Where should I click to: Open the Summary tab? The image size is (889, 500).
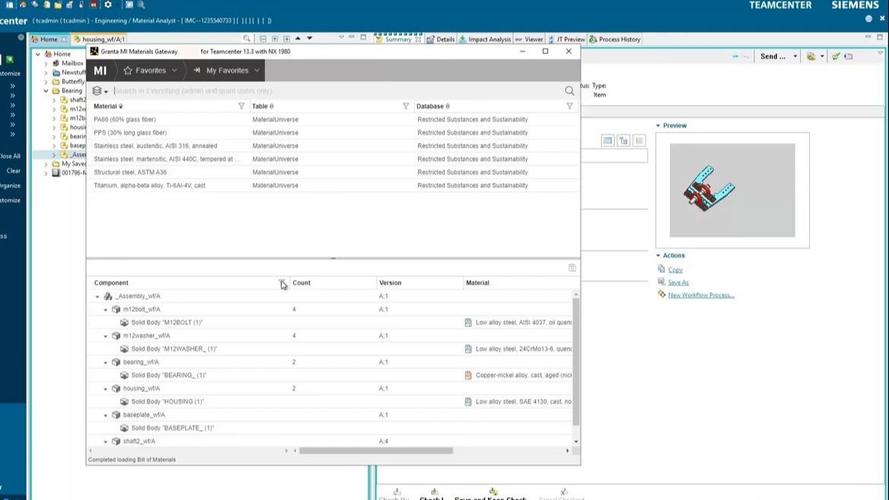click(x=398, y=39)
